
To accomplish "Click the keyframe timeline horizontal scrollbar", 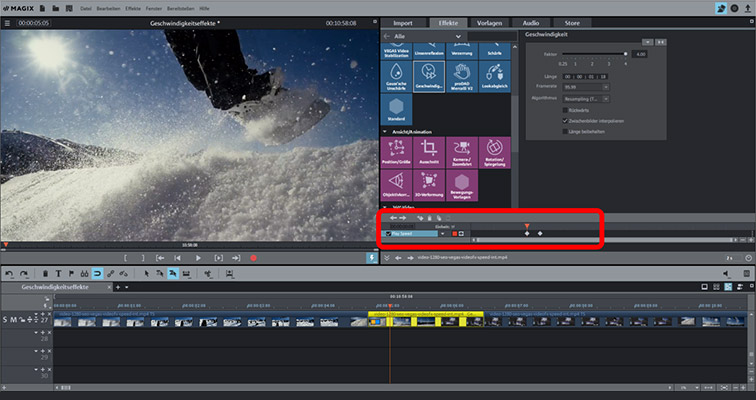I will click(x=604, y=240).
